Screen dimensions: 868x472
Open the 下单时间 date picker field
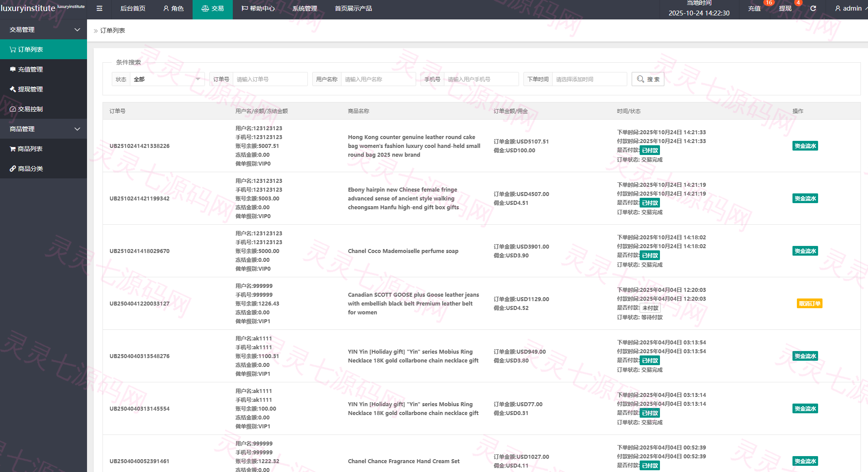click(x=589, y=79)
